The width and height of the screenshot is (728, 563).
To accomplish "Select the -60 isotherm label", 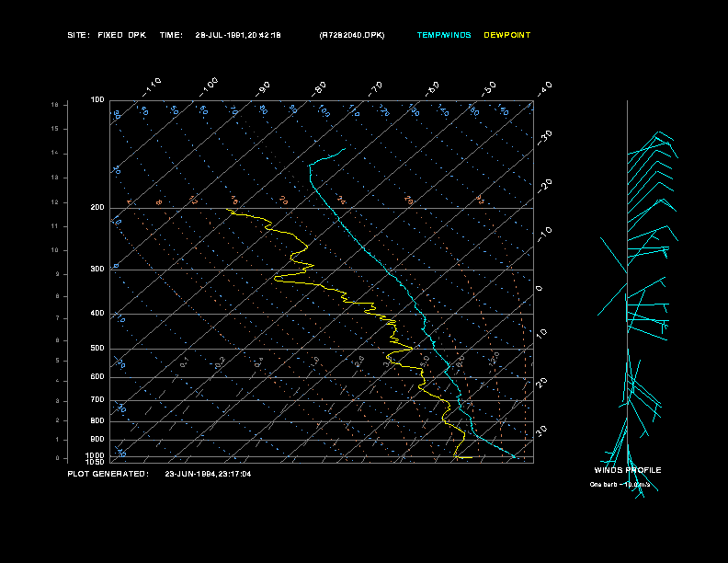I will coord(433,89).
